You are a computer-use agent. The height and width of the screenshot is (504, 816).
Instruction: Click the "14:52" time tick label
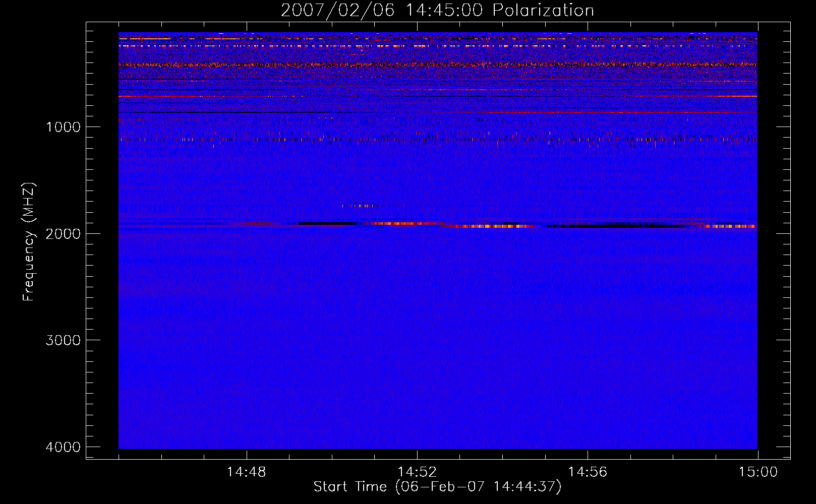417,472
